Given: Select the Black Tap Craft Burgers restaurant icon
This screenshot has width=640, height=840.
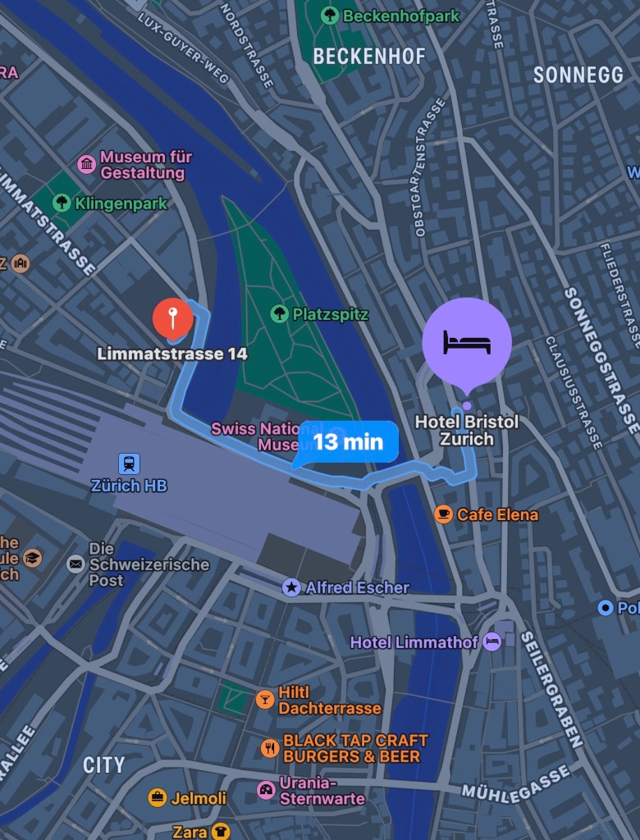Looking at the screenshot, I should coord(270,748).
